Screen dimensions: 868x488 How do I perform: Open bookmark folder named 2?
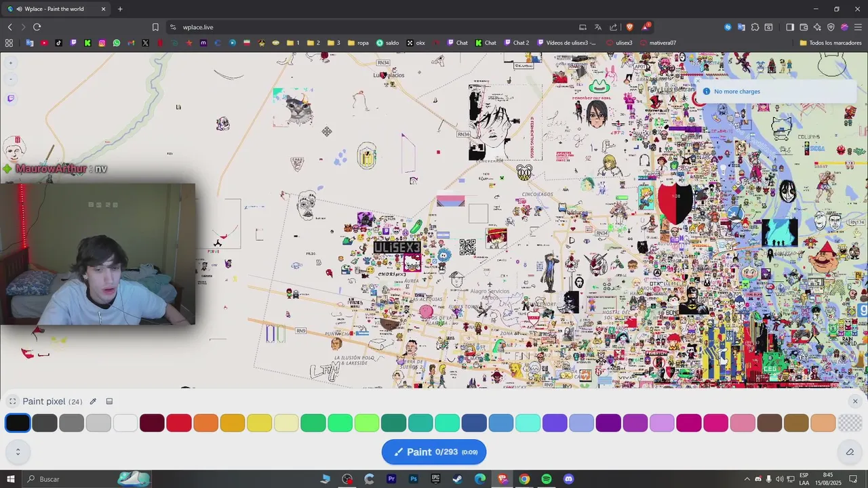click(x=313, y=43)
